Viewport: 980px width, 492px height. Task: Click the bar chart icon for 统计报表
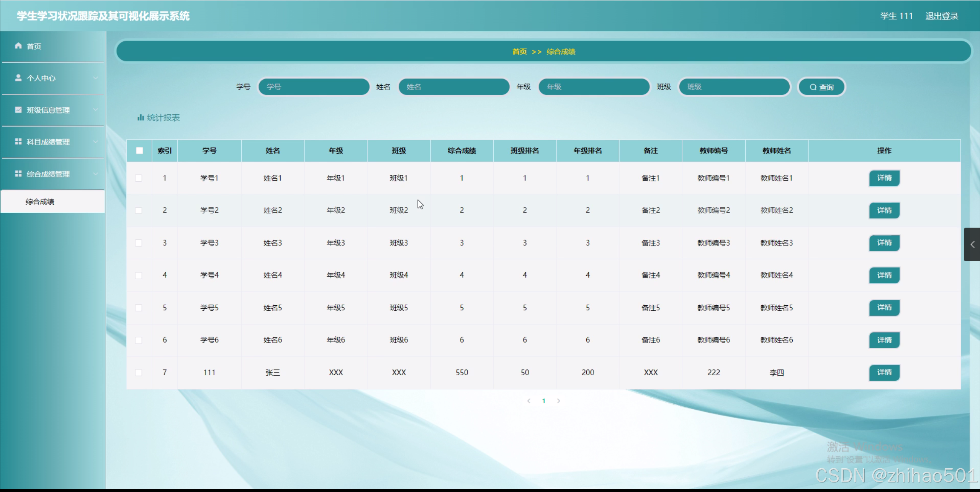click(x=140, y=117)
